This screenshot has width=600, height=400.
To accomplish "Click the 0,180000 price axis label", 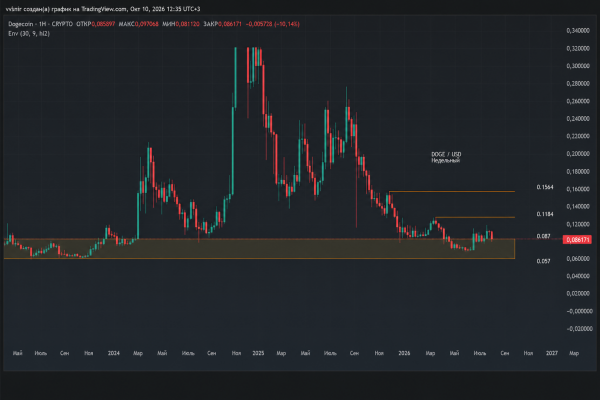I will (x=578, y=171).
